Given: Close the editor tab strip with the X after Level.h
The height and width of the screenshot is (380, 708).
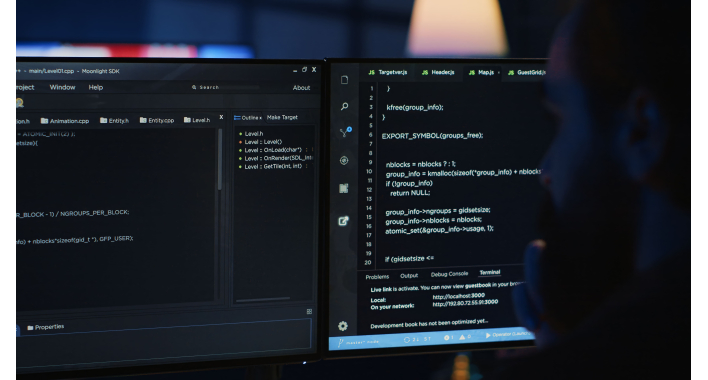Looking at the screenshot, I should click(x=221, y=117).
